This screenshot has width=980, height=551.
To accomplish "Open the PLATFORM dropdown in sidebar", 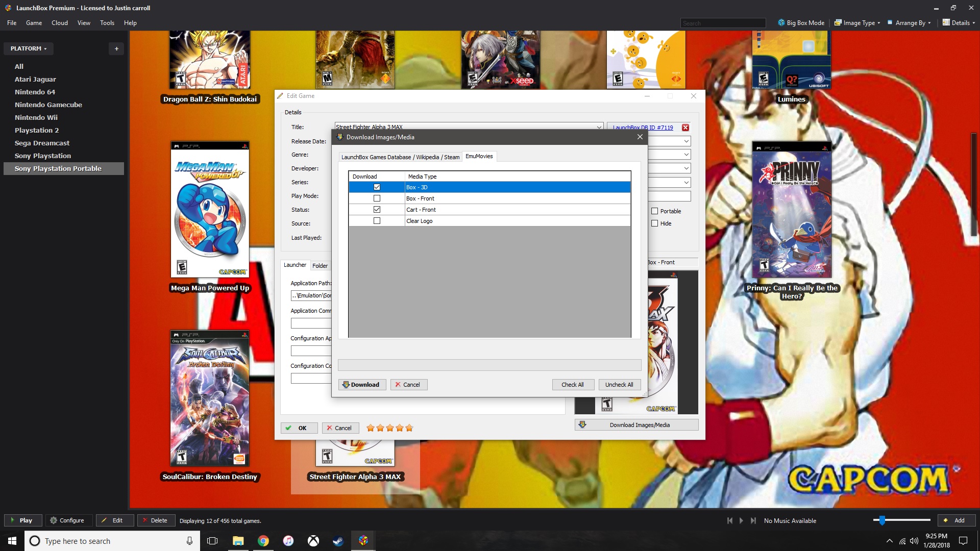I will (29, 48).
